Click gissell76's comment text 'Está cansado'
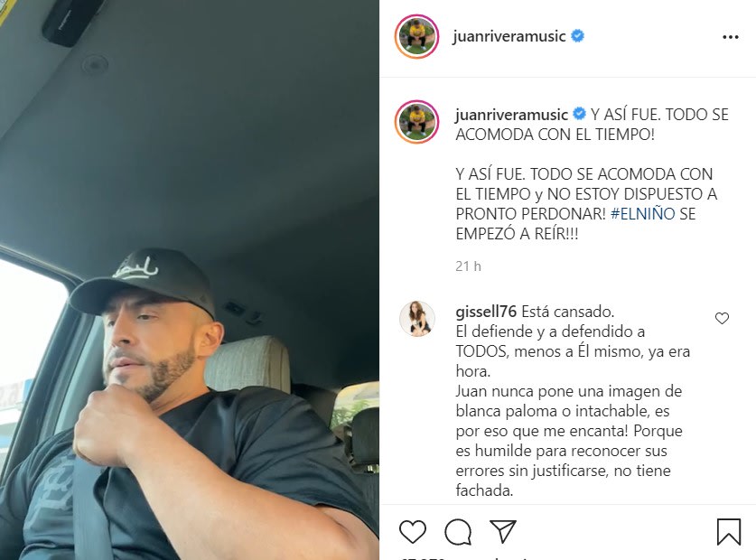This screenshot has height=560, width=756. pyautogui.click(x=568, y=312)
